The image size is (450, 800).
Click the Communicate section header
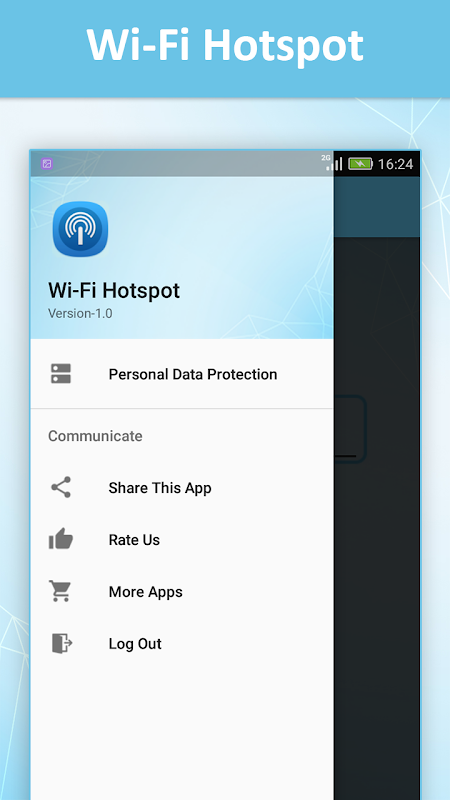pos(95,436)
